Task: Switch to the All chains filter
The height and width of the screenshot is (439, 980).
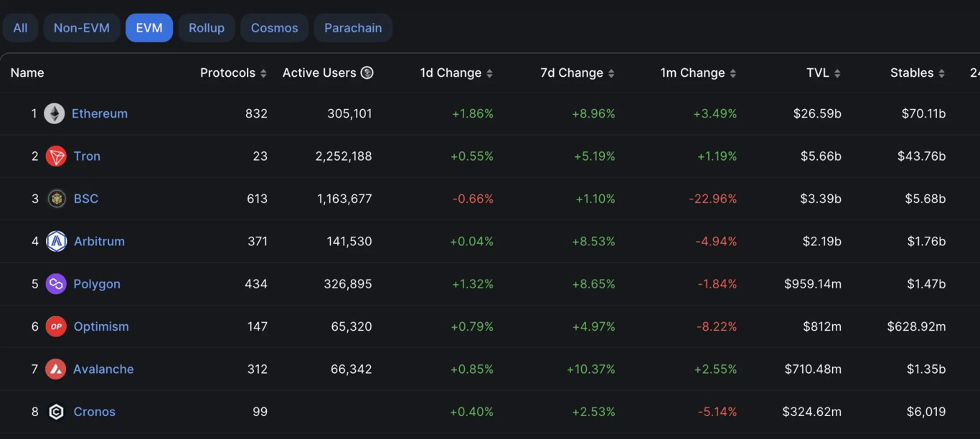Action: tap(20, 28)
